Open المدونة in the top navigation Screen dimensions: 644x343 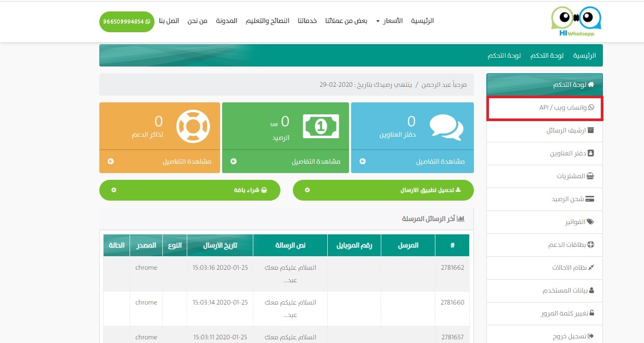click(226, 21)
